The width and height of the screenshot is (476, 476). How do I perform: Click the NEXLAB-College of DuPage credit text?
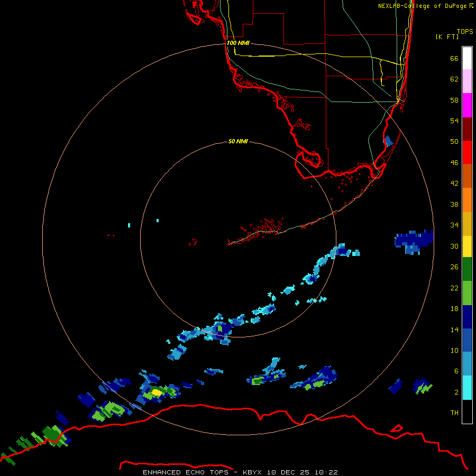pos(425,6)
